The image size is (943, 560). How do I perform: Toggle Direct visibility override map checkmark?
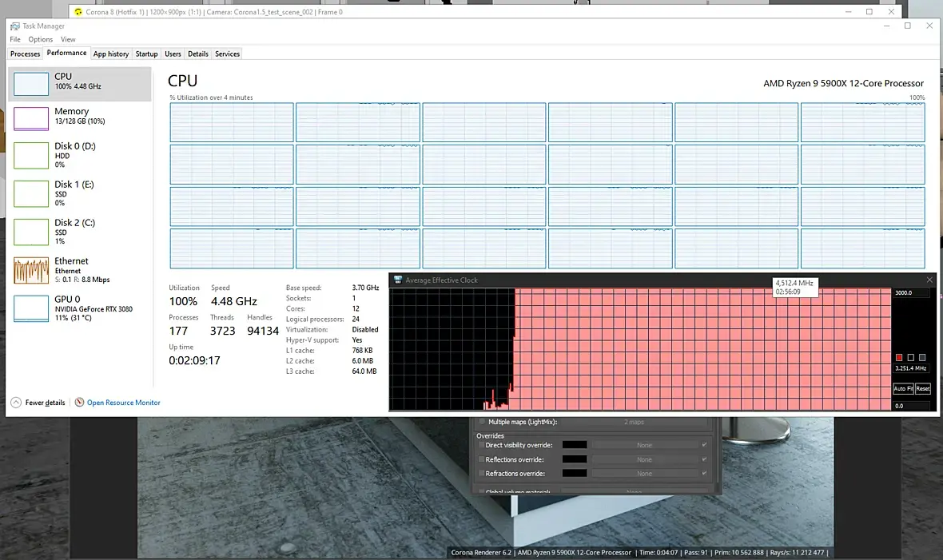703,445
